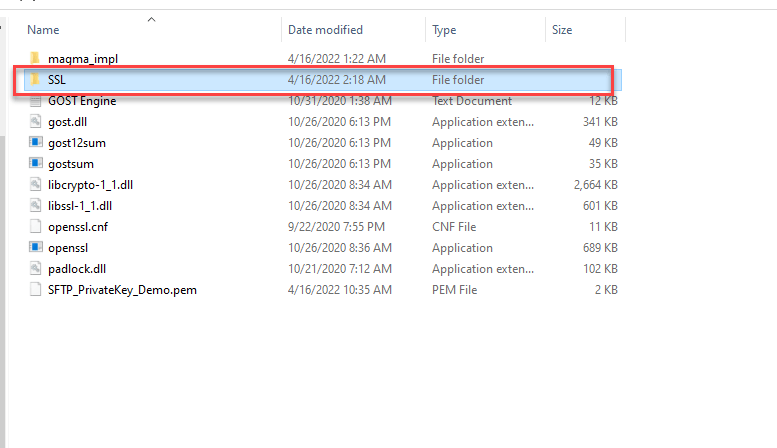Click the SSL folder icon

pos(35,80)
